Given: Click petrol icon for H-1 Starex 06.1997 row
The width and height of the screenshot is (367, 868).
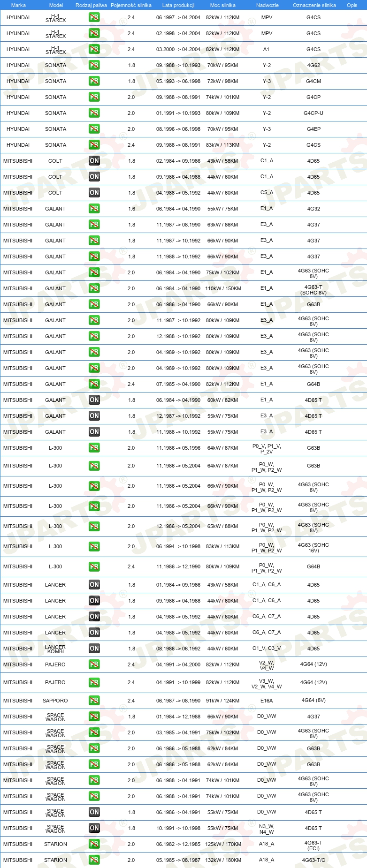Looking at the screenshot, I should (x=94, y=17).
